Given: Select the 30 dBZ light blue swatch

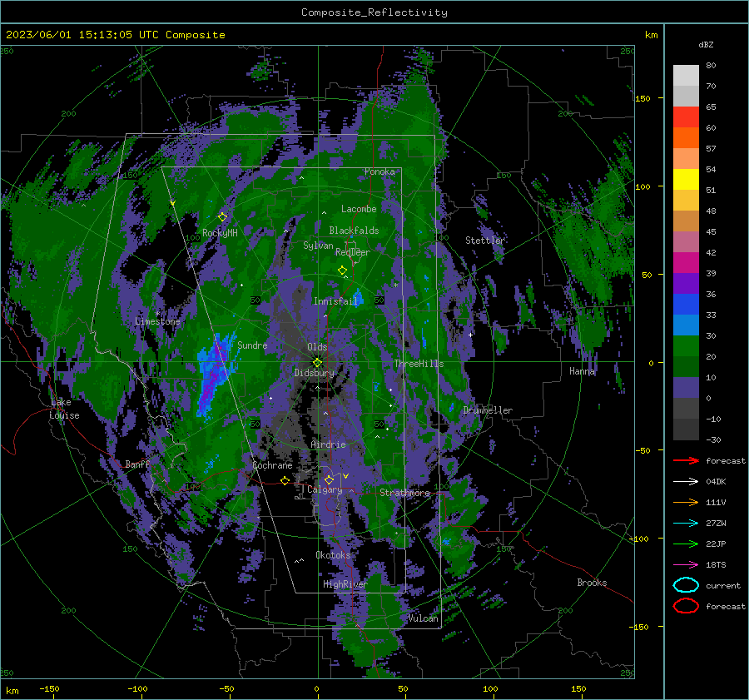Looking at the screenshot, I should tap(686, 325).
